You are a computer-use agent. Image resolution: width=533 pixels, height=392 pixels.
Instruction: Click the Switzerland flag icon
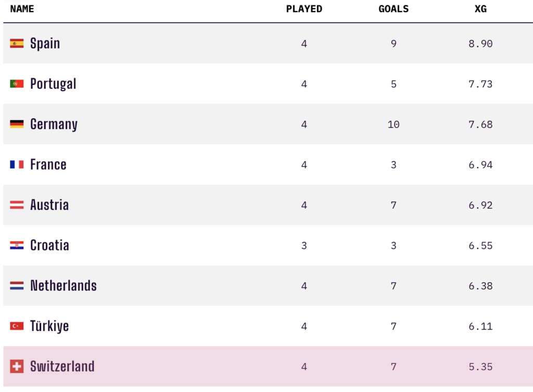17,366
